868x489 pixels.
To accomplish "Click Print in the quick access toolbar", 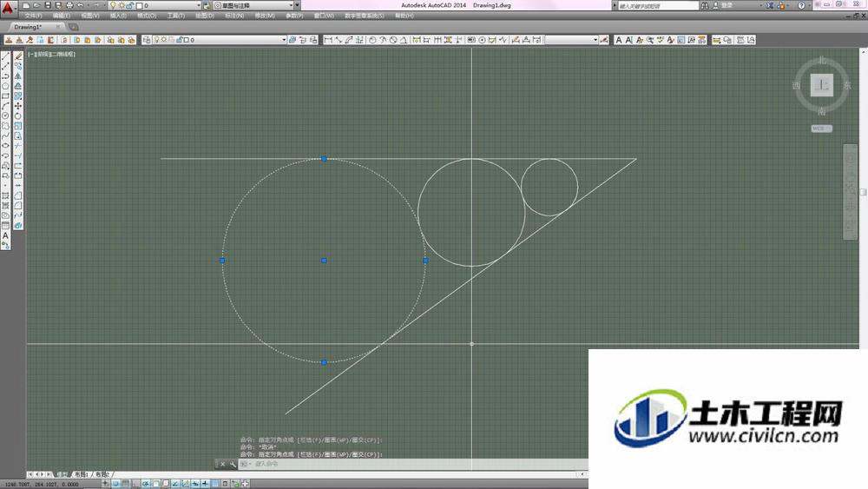I will (69, 5).
